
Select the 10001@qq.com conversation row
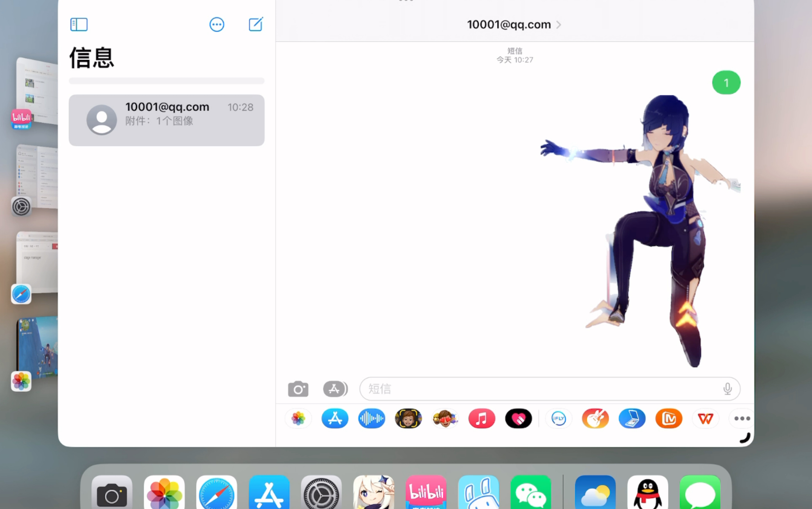point(167,120)
